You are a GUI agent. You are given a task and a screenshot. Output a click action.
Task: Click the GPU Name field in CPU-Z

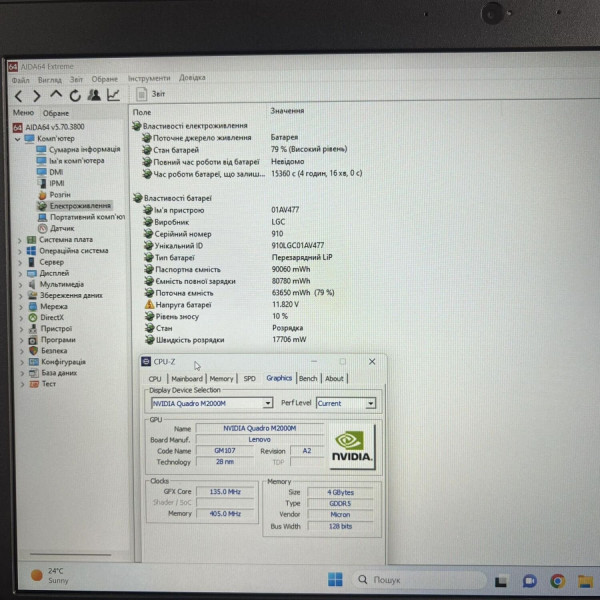(x=259, y=429)
